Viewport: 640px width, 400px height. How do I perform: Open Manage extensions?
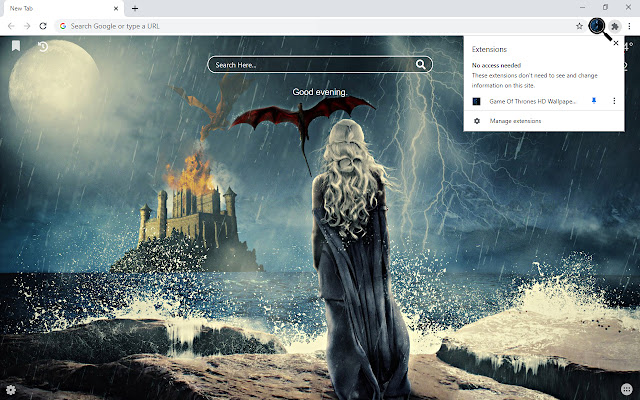515,121
